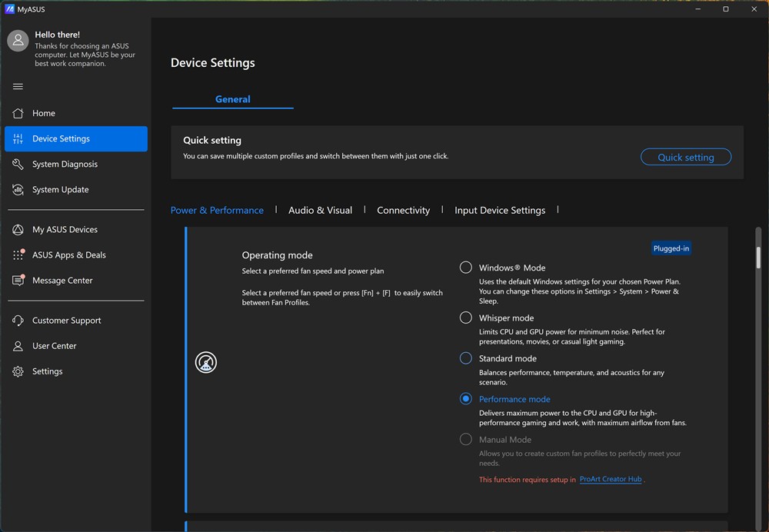Click the Home icon in sidebar

point(18,113)
